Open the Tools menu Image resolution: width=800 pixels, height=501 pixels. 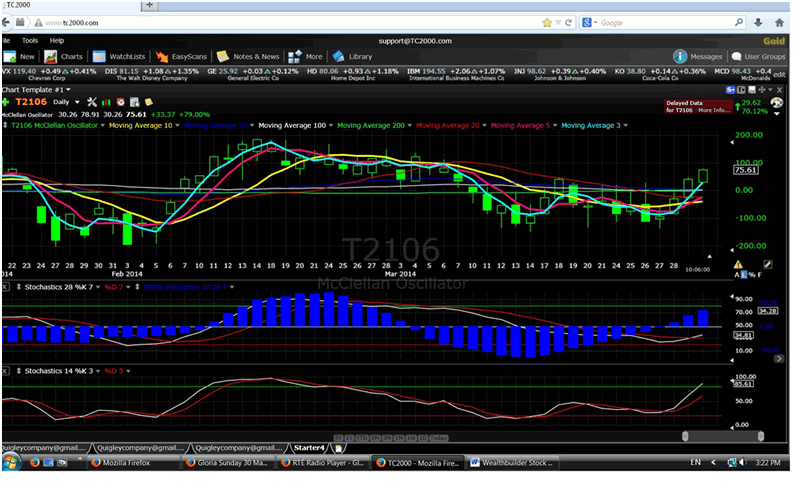(x=30, y=41)
